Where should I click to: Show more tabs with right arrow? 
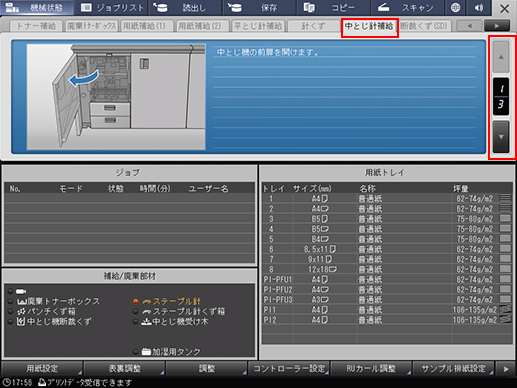[497, 26]
